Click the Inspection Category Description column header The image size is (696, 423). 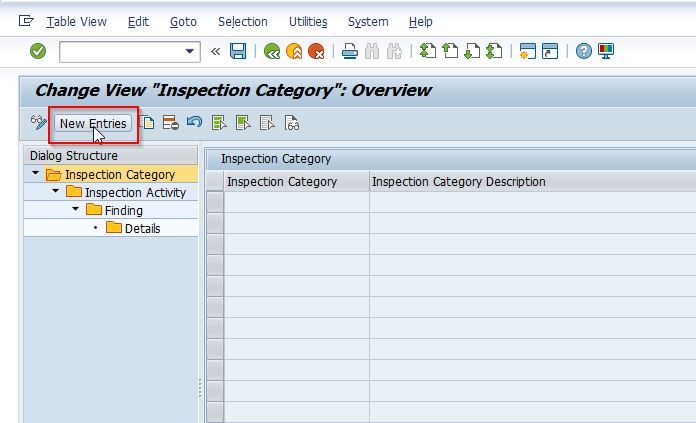tap(533, 182)
